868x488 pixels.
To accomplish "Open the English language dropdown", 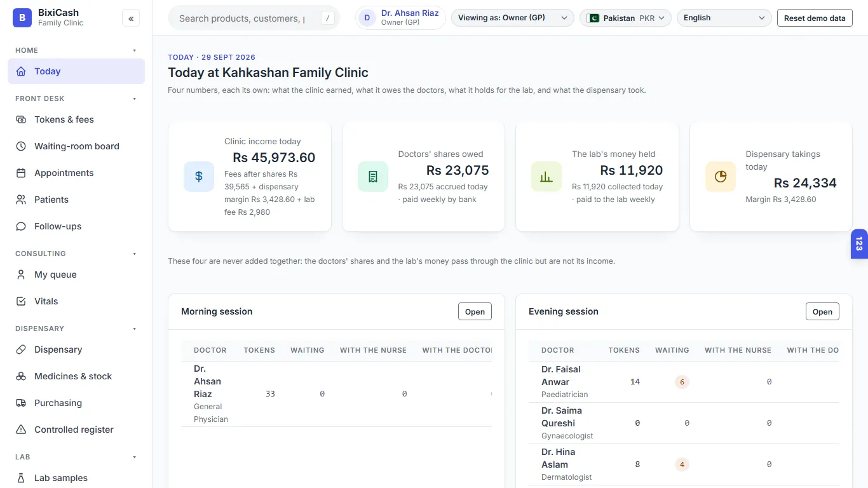I will pos(724,18).
